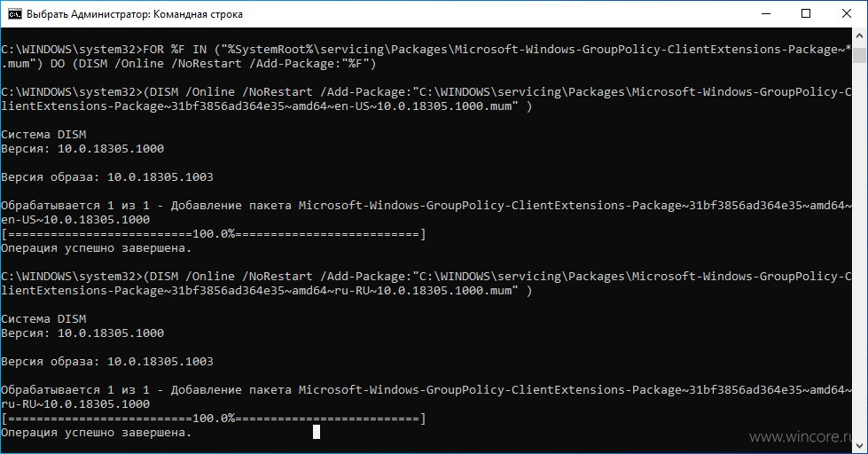Click the www.wincore.ru watermark link
The image size is (868, 454).
[801, 437]
